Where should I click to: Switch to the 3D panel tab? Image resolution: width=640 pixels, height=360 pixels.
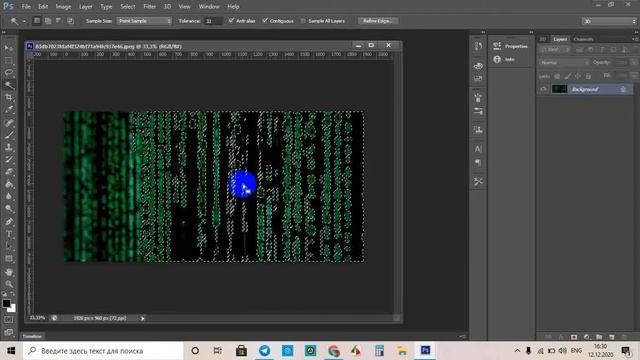pos(543,39)
